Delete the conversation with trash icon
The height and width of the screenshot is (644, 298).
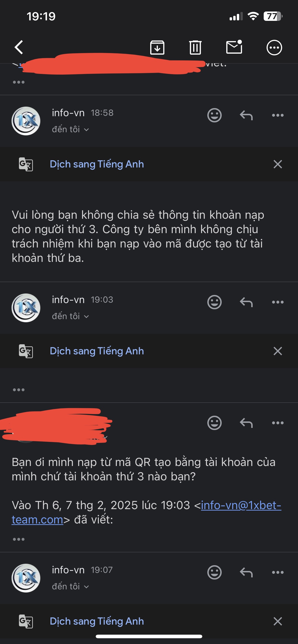click(195, 47)
